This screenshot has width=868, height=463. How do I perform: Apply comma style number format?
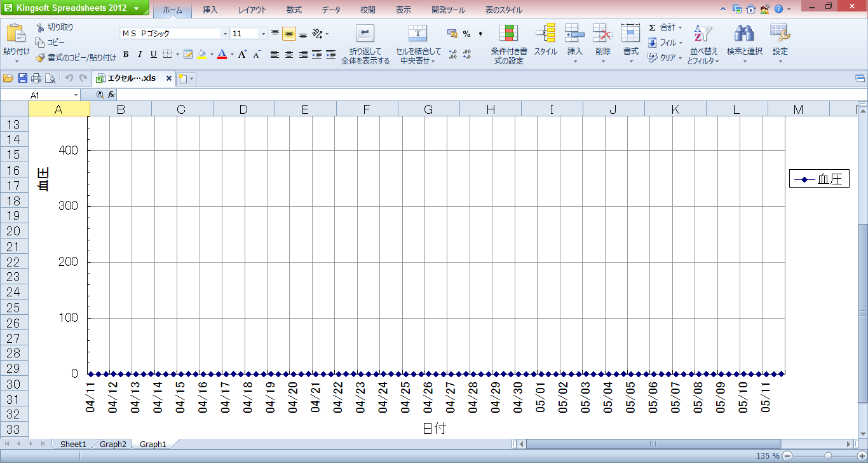[480, 34]
